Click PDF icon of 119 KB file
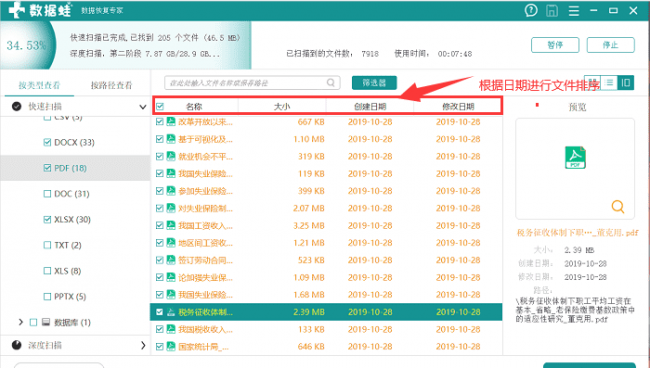 [x=171, y=173]
